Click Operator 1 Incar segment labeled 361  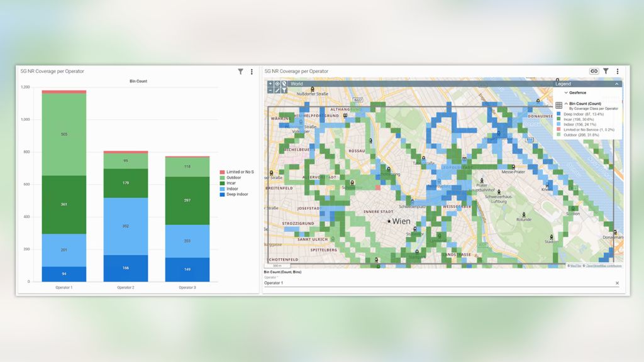click(64, 204)
